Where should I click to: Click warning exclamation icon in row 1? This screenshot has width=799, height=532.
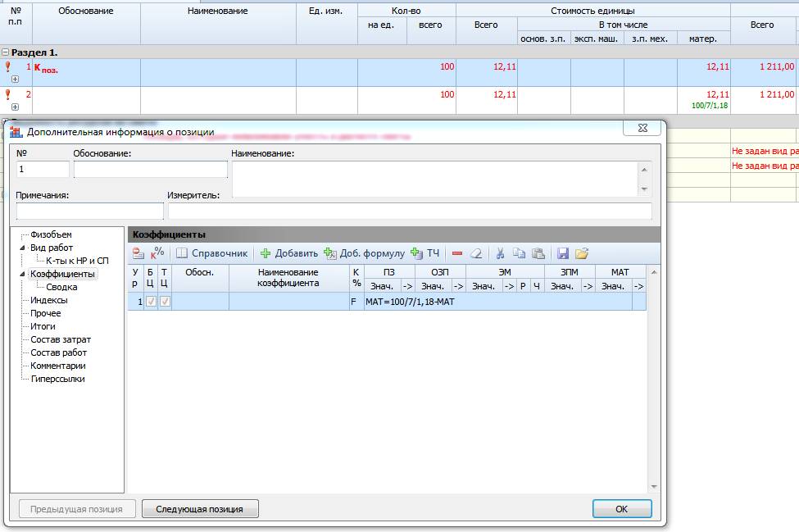click(x=7, y=66)
